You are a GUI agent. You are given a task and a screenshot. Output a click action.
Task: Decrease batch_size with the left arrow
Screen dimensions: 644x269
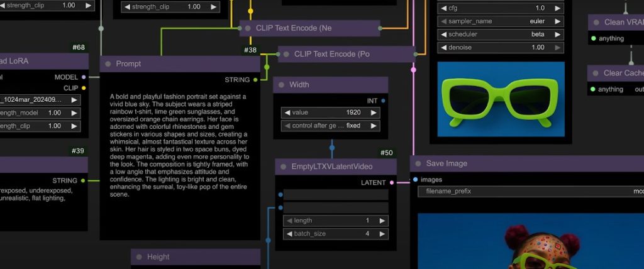pyautogui.click(x=288, y=234)
